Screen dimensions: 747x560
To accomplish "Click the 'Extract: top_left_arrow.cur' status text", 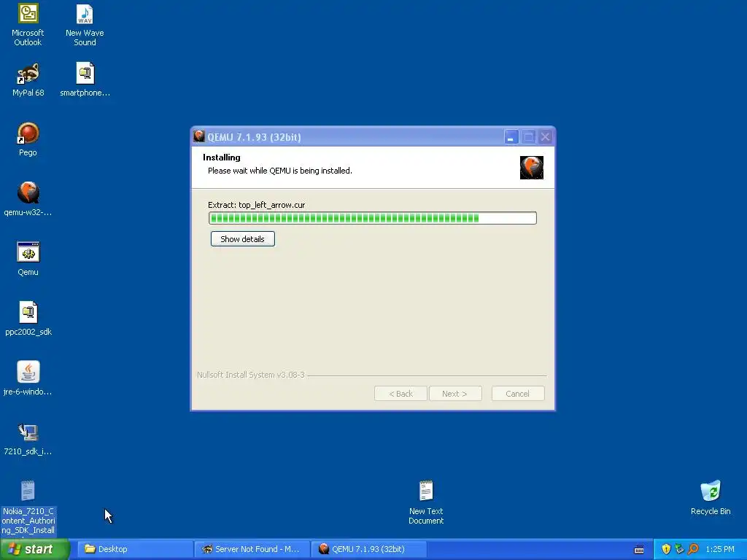I will coord(256,205).
